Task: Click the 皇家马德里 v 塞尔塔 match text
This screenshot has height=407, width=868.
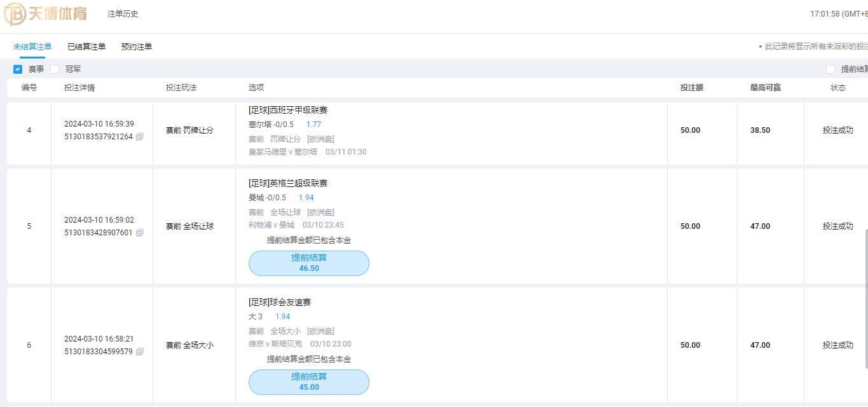Action: click(x=283, y=152)
